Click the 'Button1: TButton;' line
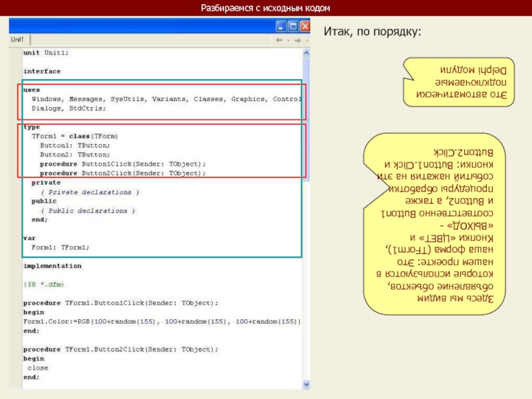The width and height of the screenshot is (532, 399). click(x=75, y=145)
